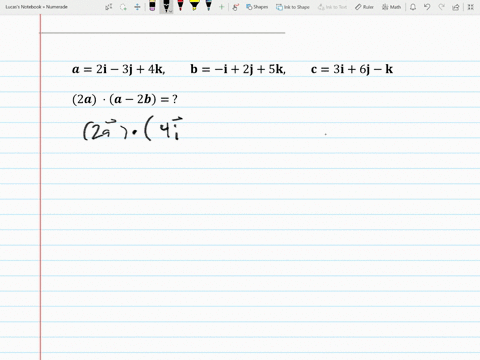480x360 pixels.
Task: Choose the insert or remove space tool
Action: [137, 7]
